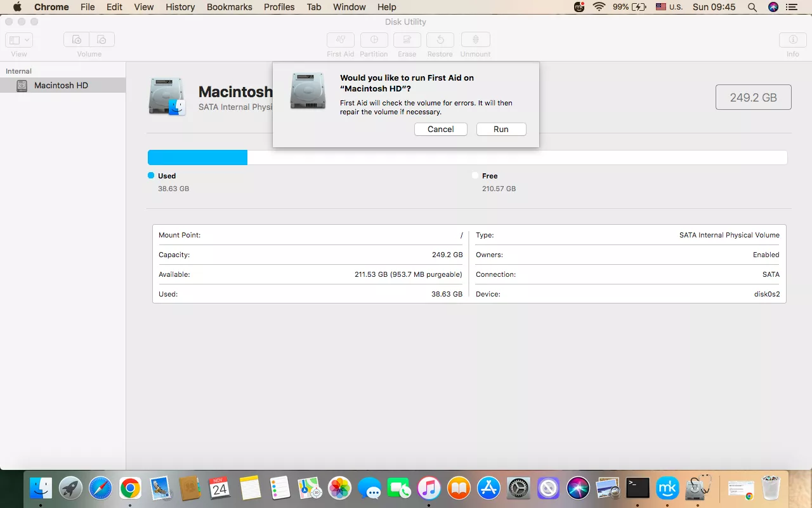Select the Erase toolbar icon

pyautogui.click(x=407, y=39)
